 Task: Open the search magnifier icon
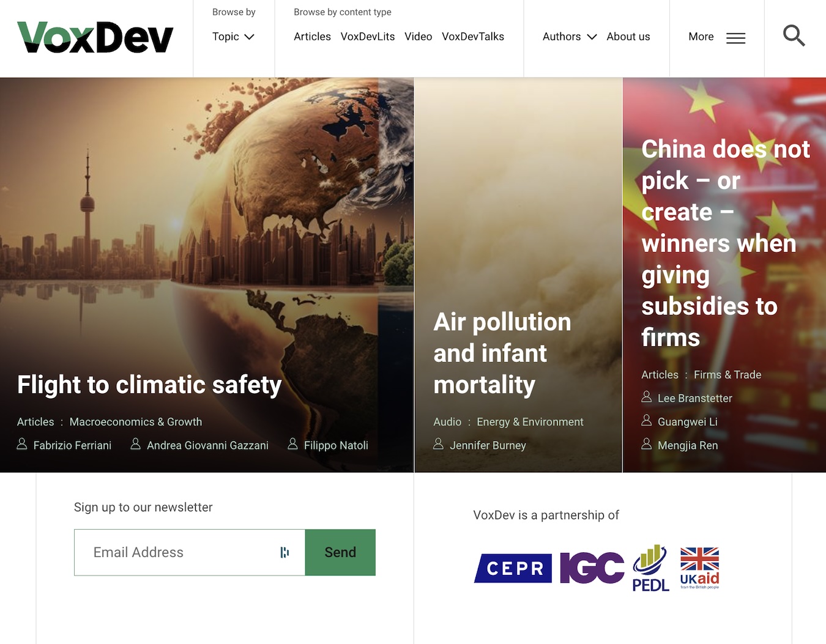click(794, 36)
